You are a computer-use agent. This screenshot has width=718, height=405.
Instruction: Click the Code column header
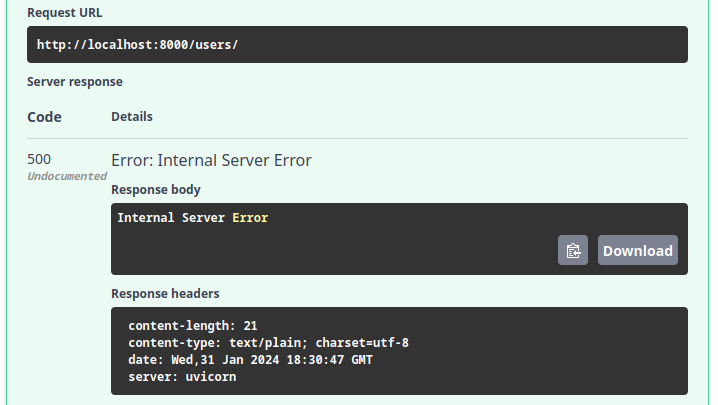pyautogui.click(x=44, y=117)
